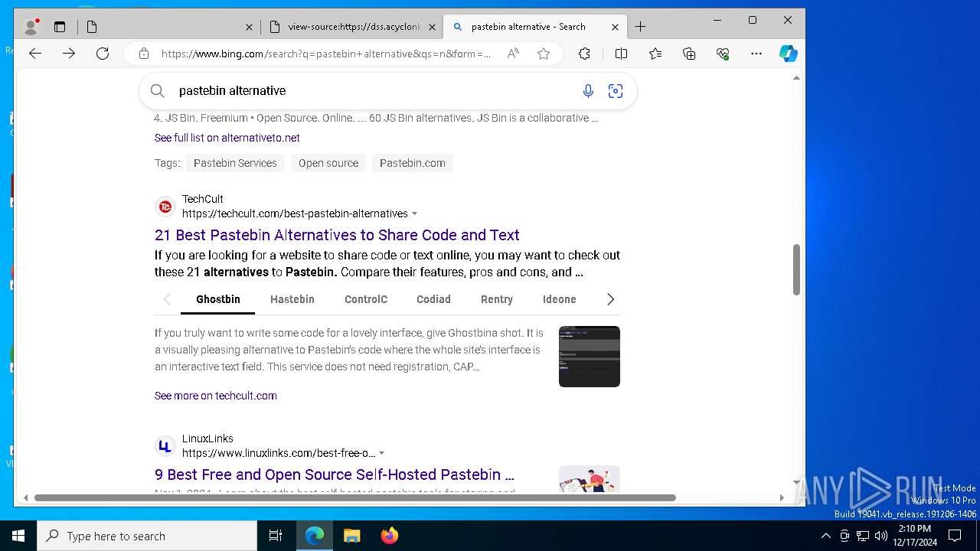Search by voice microphone icon
This screenshot has width=980, height=551.
(x=588, y=91)
